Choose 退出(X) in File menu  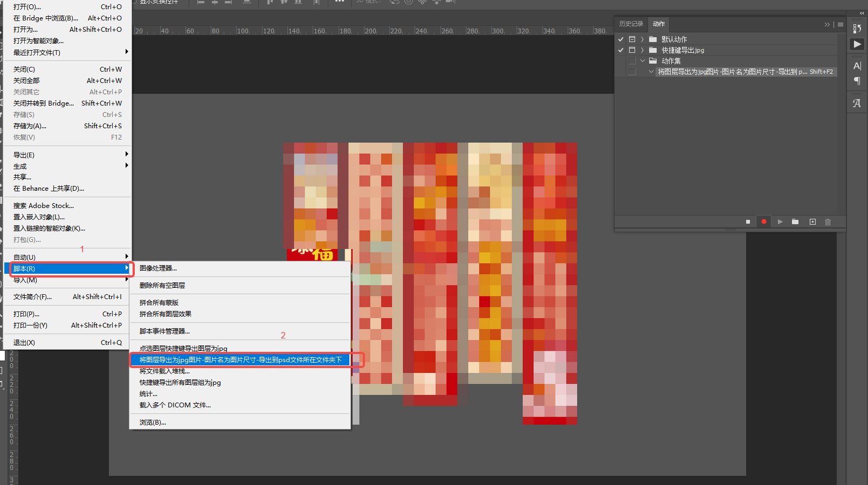68,342
